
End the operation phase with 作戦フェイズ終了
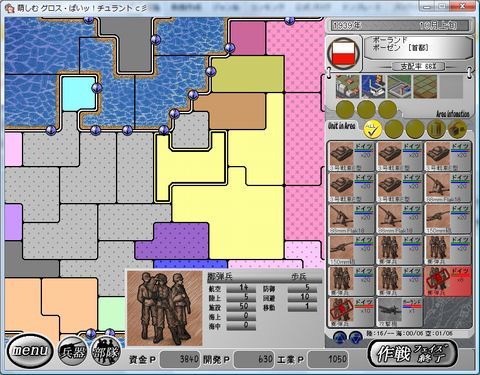pos(413,353)
